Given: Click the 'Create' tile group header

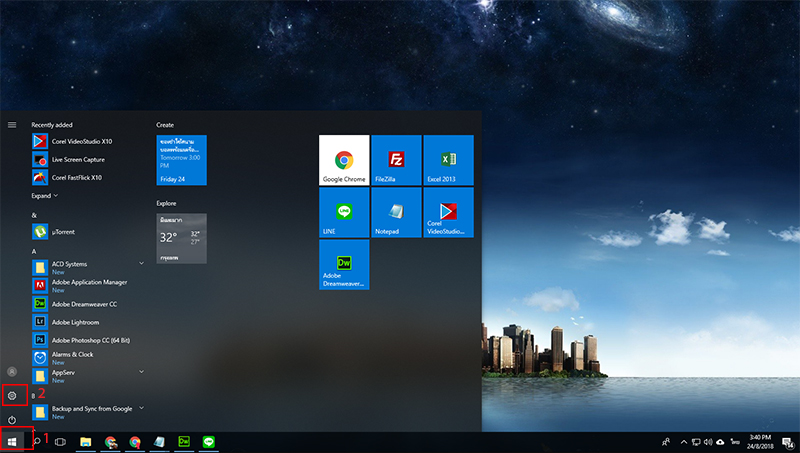Looking at the screenshot, I should [x=165, y=125].
